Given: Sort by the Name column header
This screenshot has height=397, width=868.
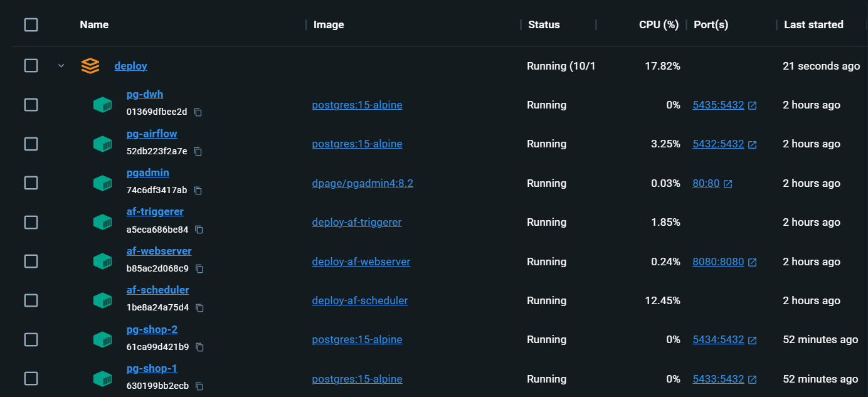Looking at the screenshot, I should click(x=94, y=25).
